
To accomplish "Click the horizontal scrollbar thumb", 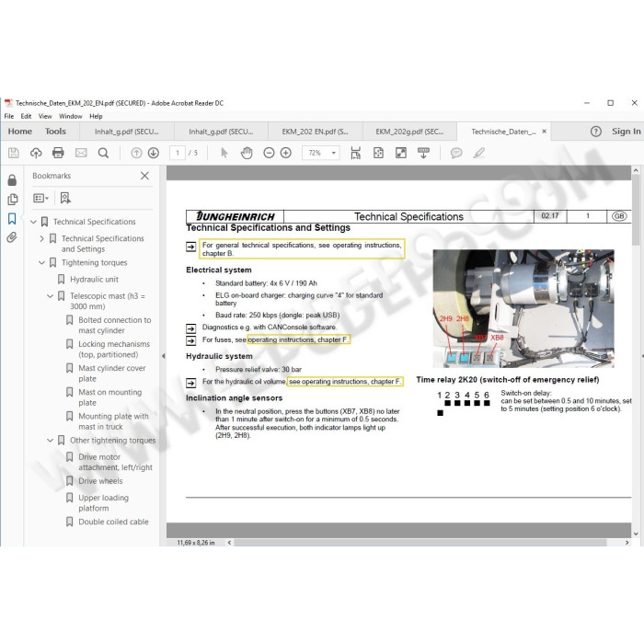I will coord(420,543).
